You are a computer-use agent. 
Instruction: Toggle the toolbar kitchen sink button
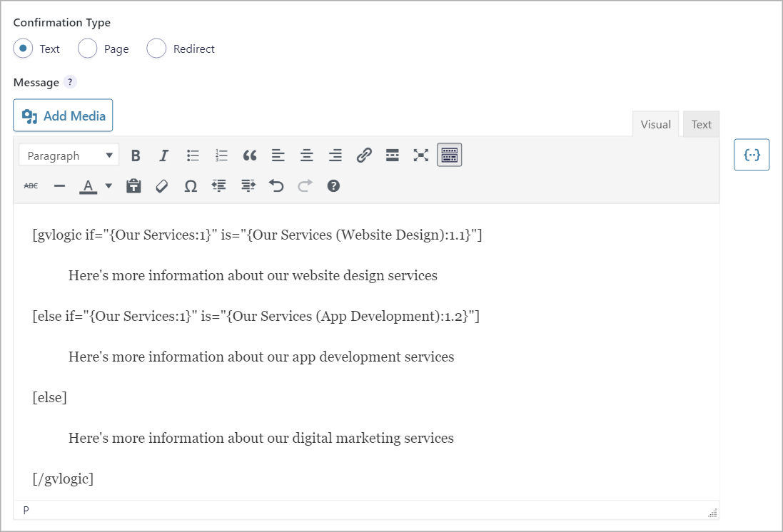point(450,155)
